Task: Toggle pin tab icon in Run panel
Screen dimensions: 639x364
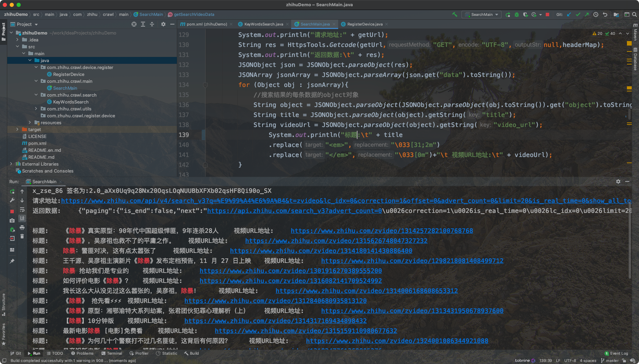Action: click(x=12, y=261)
